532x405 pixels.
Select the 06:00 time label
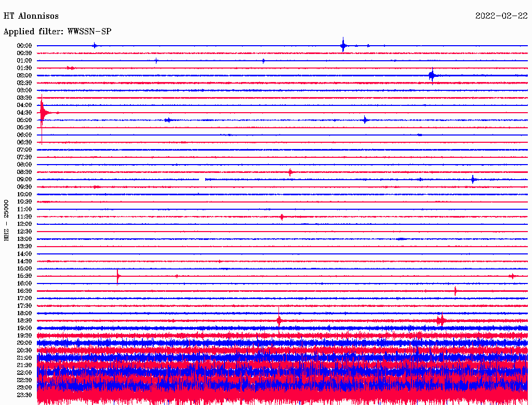pyautogui.click(x=24, y=135)
